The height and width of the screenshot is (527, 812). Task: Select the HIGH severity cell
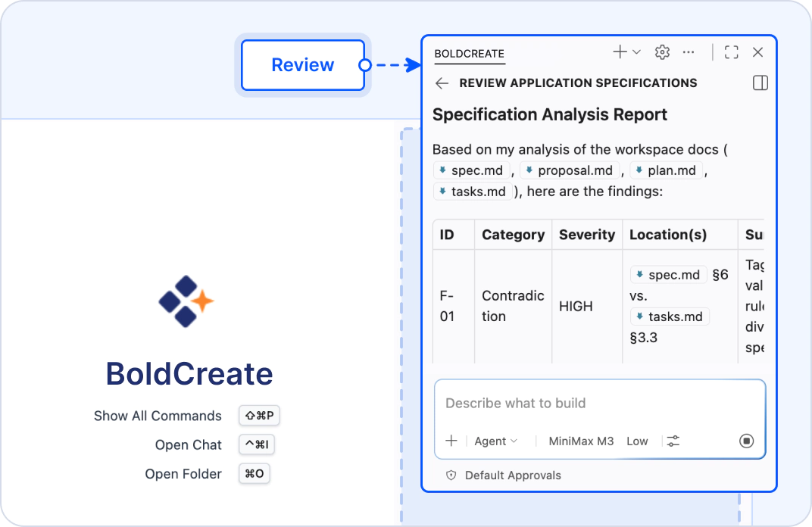[x=587, y=307]
